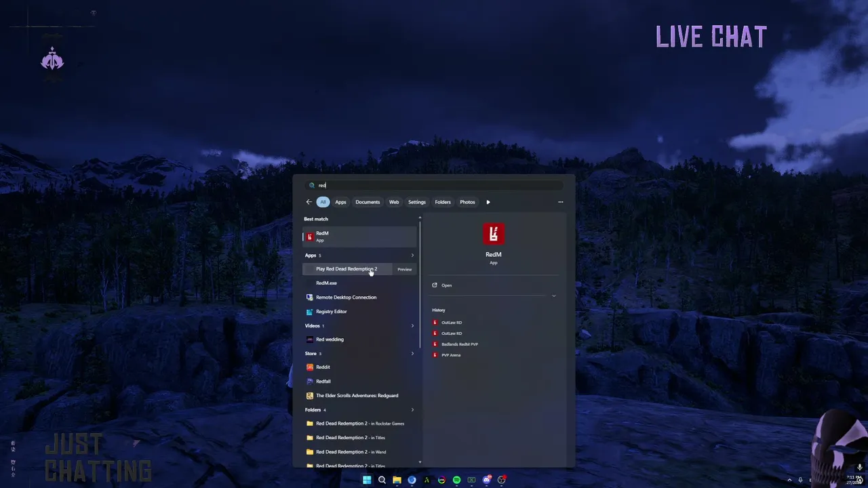The width and height of the screenshot is (868, 488).
Task: Show more filter tabs with play arrow
Action: [488, 202]
